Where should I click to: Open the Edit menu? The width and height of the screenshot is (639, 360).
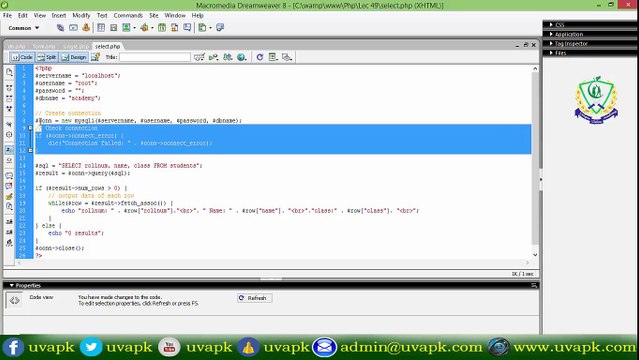(x=22, y=15)
